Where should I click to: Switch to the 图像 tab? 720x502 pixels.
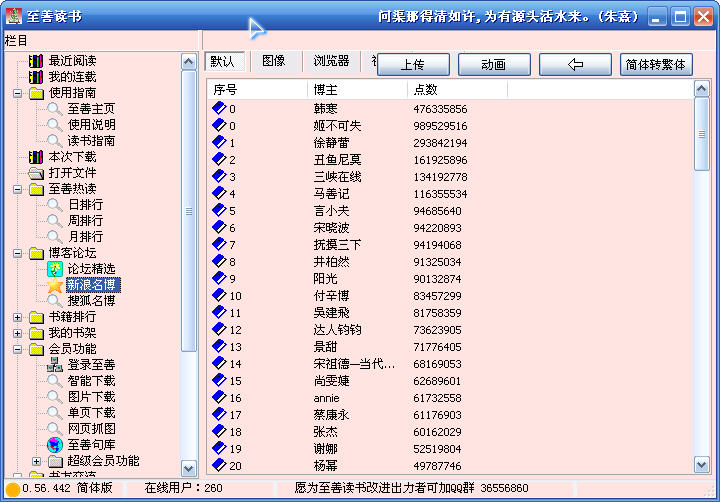[x=274, y=61]
